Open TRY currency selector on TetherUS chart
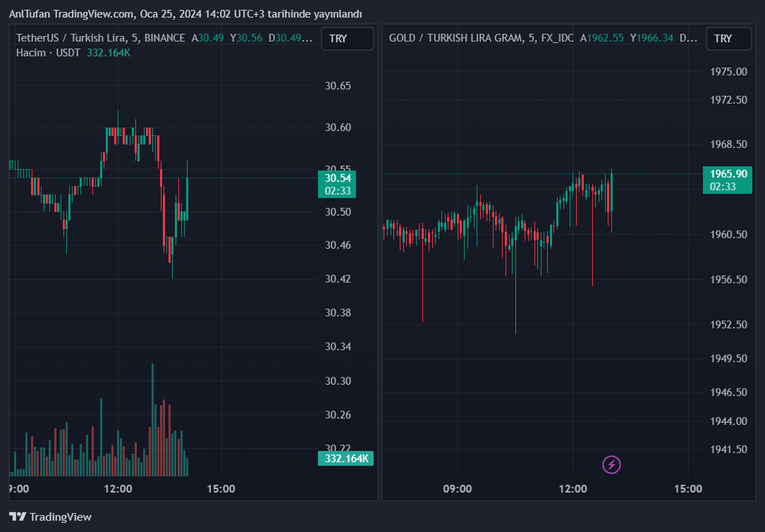 point(347,39)
